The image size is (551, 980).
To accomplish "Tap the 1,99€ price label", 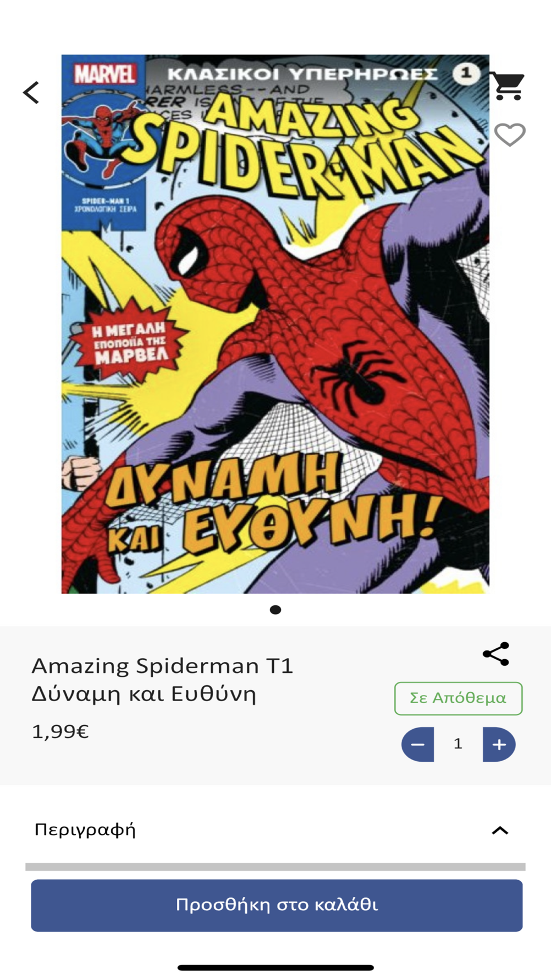I will pos(61,732).
